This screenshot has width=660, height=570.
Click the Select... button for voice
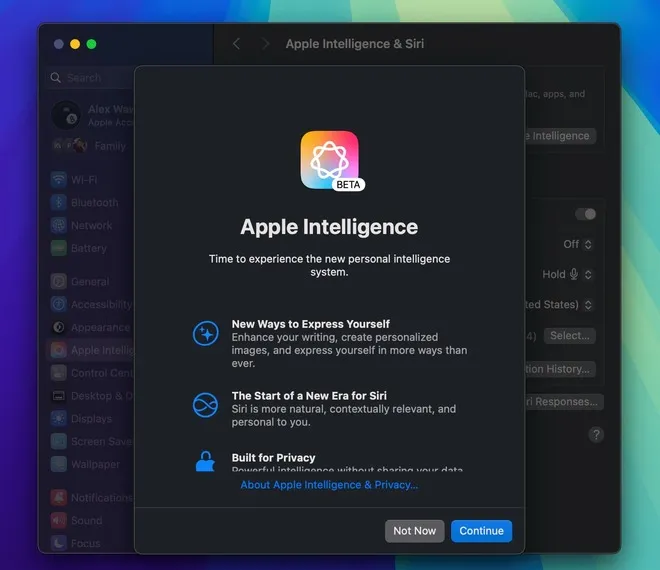coord(570,336)
